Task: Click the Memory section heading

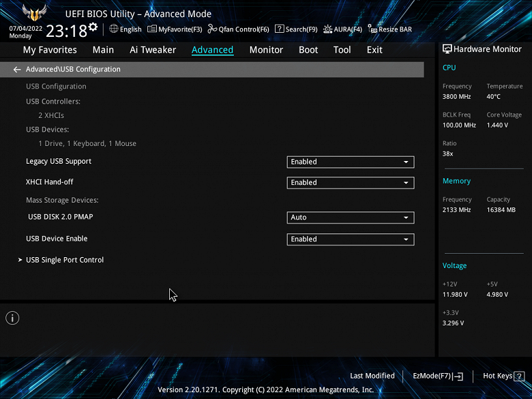Action: coord(456,181)
